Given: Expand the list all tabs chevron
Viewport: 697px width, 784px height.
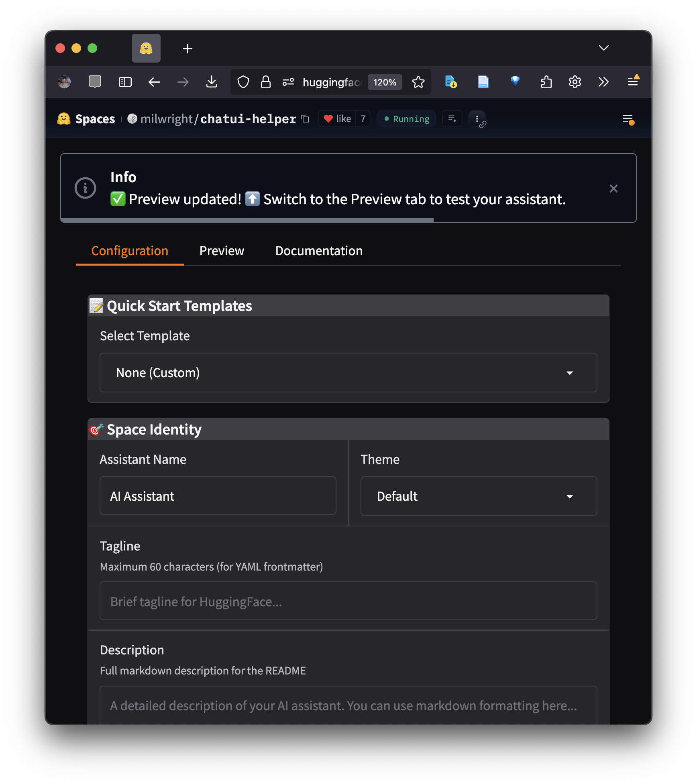Looking at the screenshot, I should click(x=603, y=48).
